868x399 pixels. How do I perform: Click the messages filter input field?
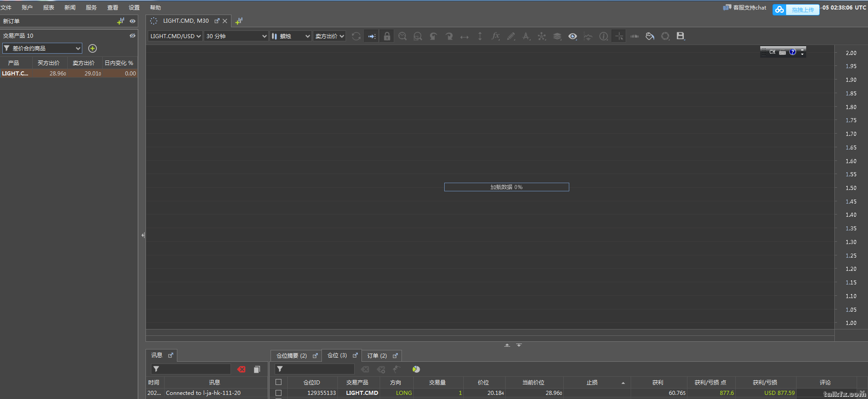click(191, 369)
